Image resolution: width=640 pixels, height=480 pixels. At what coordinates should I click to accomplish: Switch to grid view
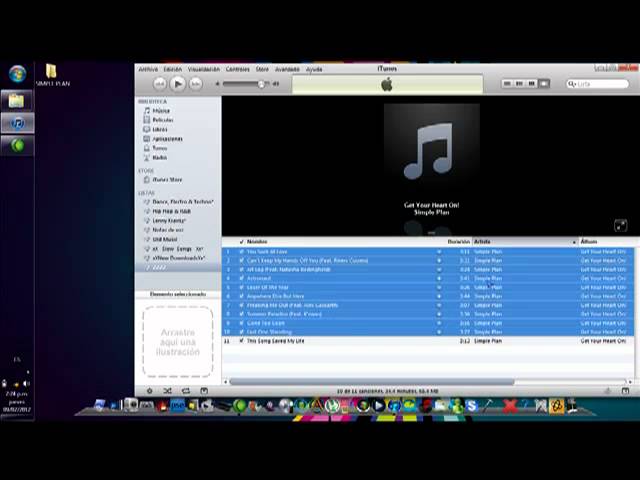coord(531,84)
